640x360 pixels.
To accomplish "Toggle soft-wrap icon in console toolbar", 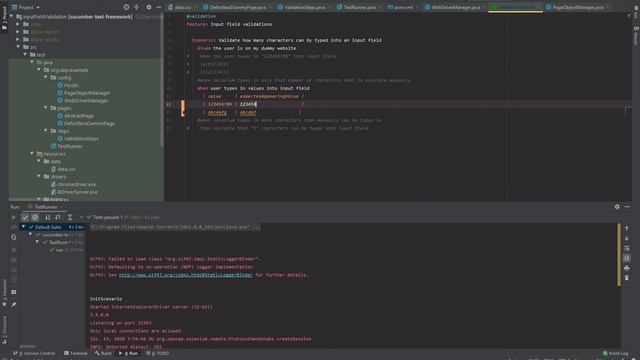I will point(627,248).
